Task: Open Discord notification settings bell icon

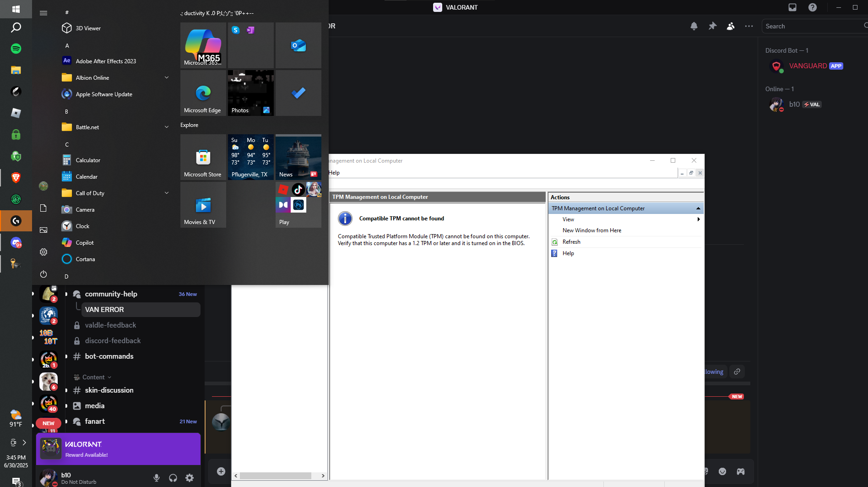Action: (694, 26)
